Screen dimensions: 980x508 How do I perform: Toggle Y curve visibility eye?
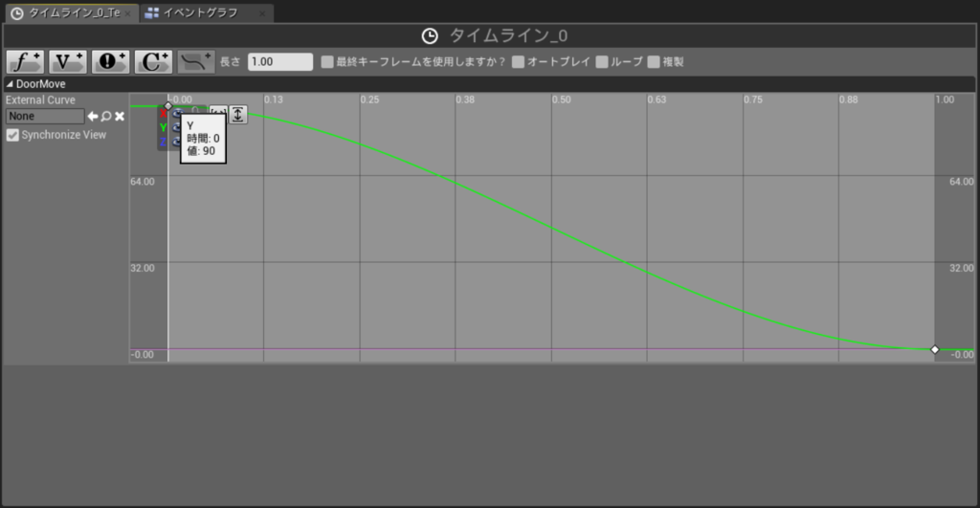[x=176, y=127]
